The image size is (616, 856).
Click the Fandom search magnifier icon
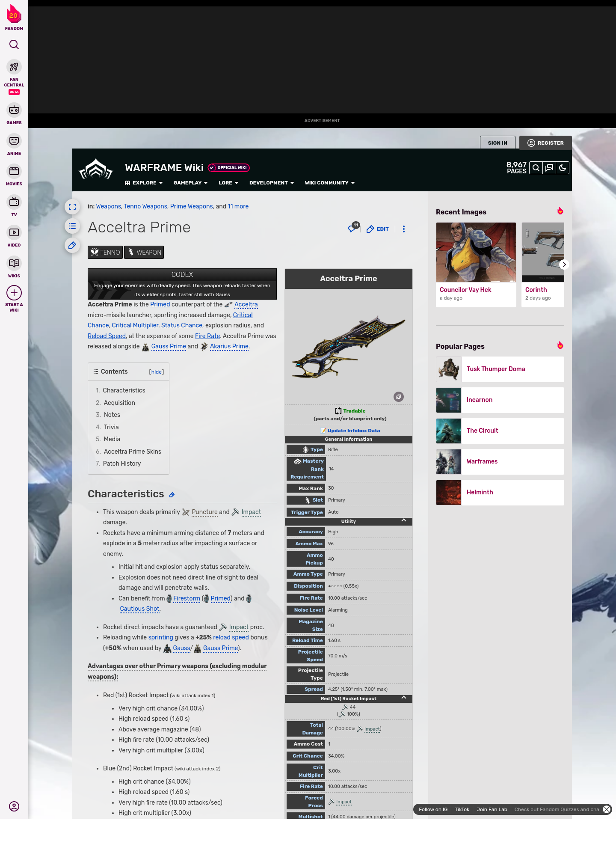[14, 45]
